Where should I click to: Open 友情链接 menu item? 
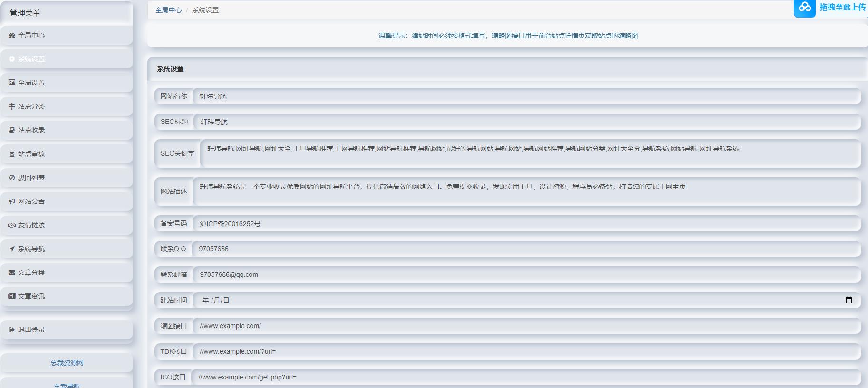[x=67, y=225]
